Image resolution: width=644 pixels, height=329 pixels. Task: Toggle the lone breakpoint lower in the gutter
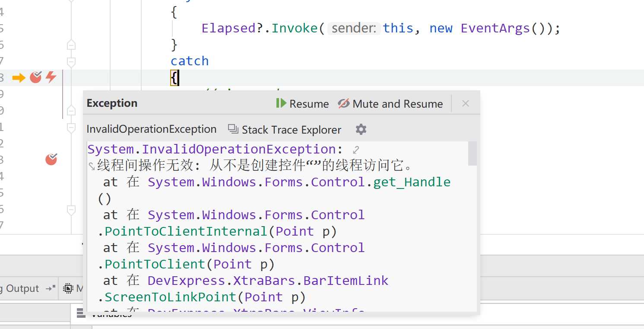click(x=51, y=160)
